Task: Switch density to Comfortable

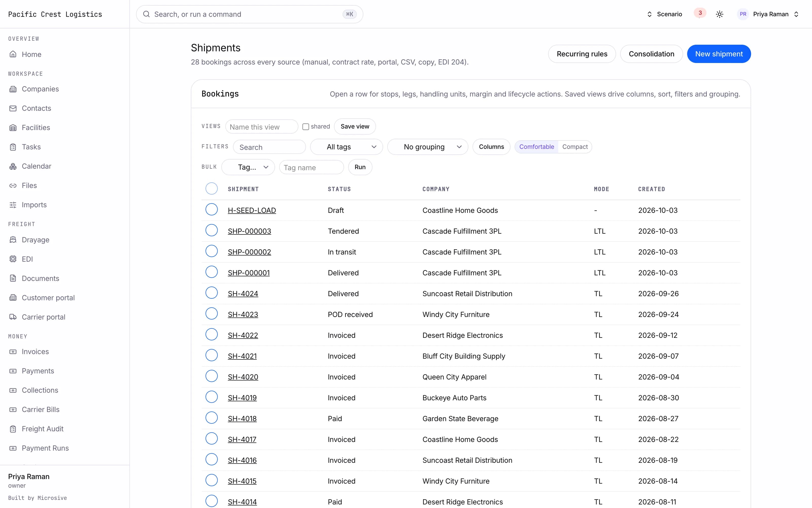Action: [x=536, y=147]
